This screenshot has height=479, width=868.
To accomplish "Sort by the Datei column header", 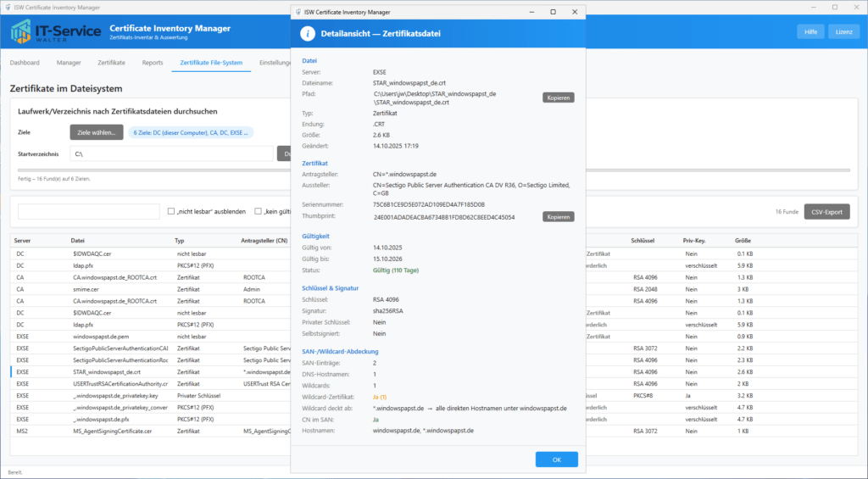I will (x=77, y=241).
